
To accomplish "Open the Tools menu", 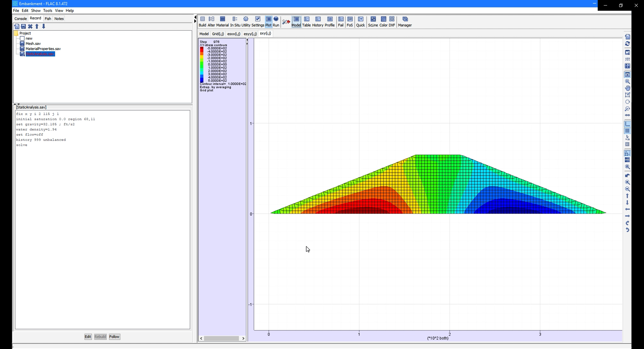I will 47,11.
